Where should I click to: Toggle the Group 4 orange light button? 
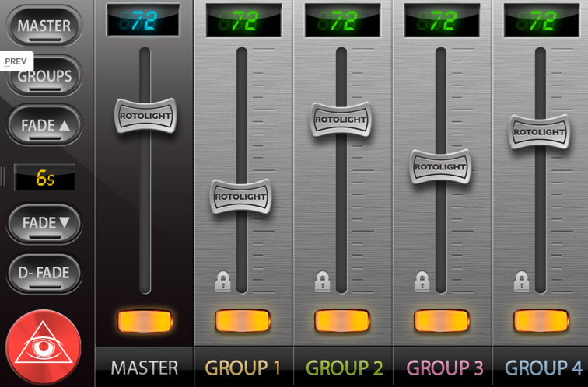541,321
